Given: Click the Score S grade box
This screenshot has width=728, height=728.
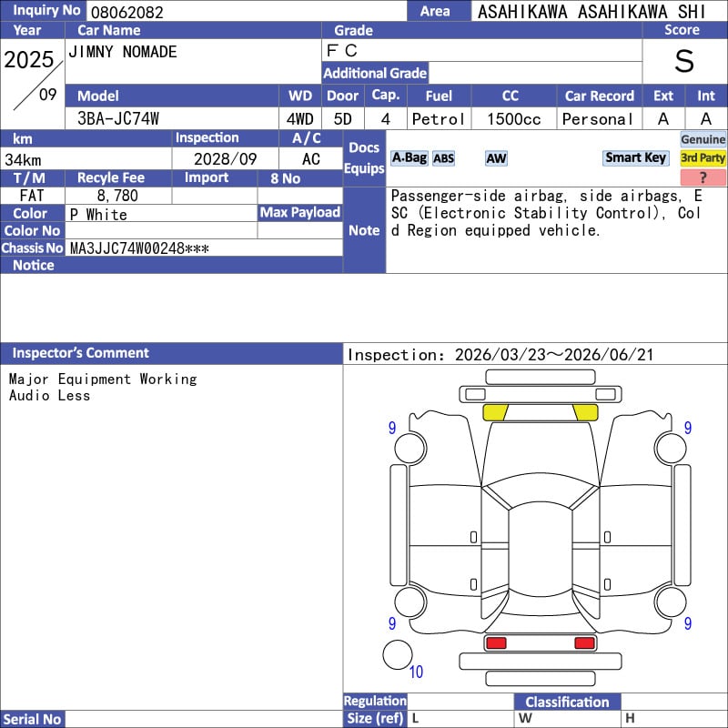Looking at the screenshot, I should pos(684,61).
